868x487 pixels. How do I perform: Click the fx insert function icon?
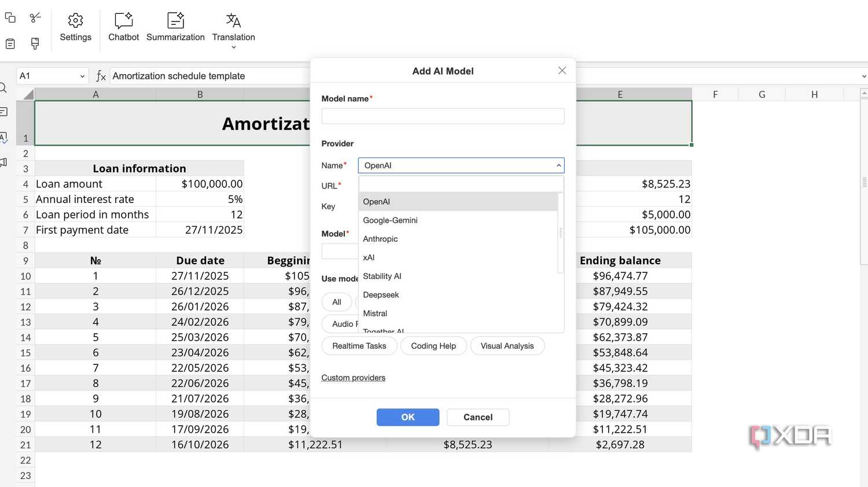(101, 76)
